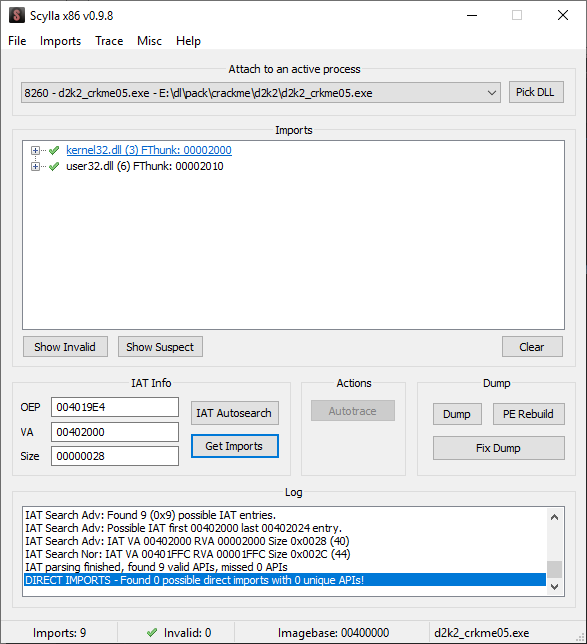Expand the user32.dll import tree node
Screen dimensions: 587x644
click(35, 166)
